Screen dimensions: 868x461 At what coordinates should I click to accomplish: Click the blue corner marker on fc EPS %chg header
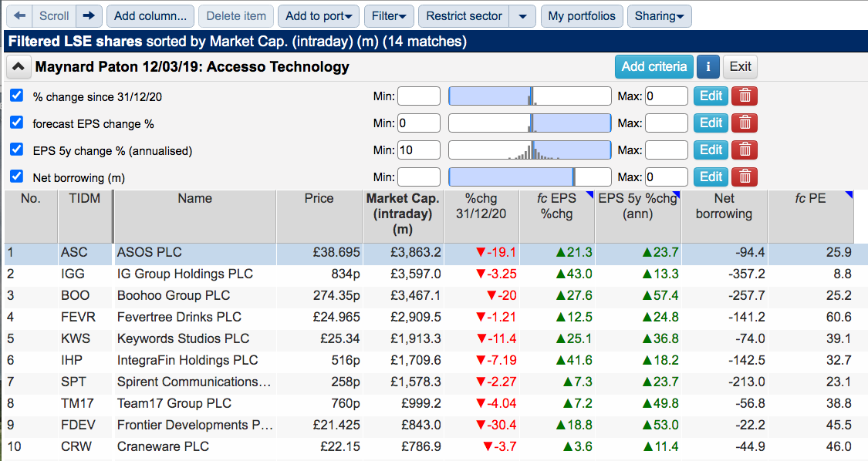pos(589,194)
